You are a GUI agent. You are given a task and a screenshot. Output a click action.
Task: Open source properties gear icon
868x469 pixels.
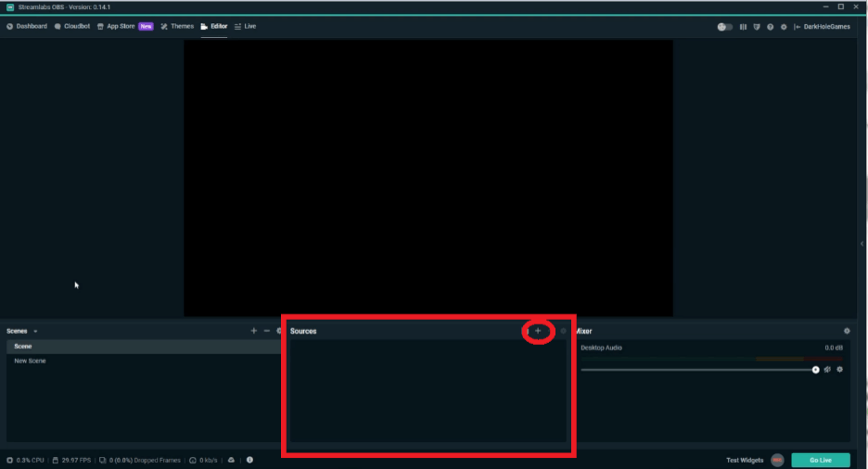[564, 331]
